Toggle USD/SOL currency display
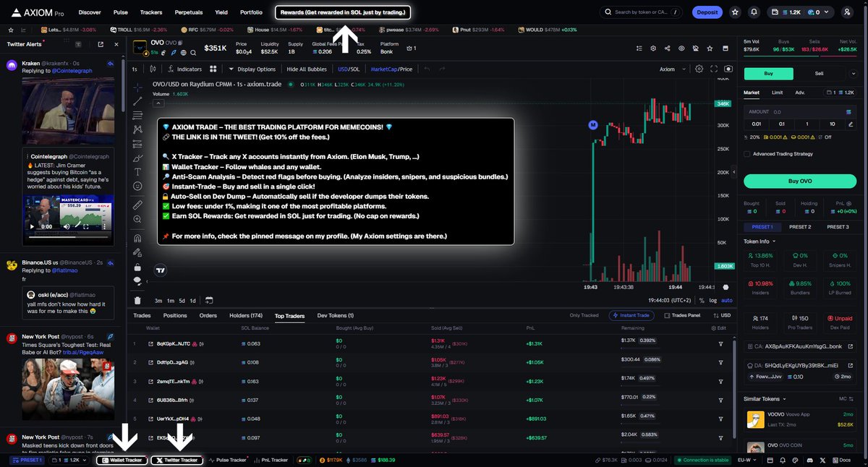868x467 pixels. coord(349,69)
